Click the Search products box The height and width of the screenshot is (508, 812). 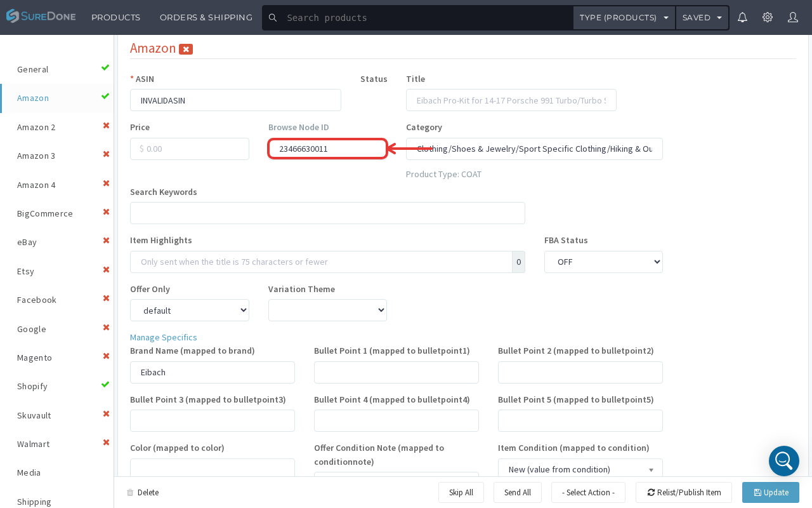coord(426,18)
